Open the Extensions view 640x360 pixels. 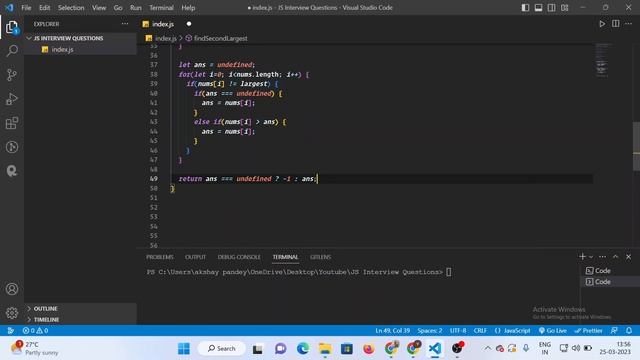point(12,123)
